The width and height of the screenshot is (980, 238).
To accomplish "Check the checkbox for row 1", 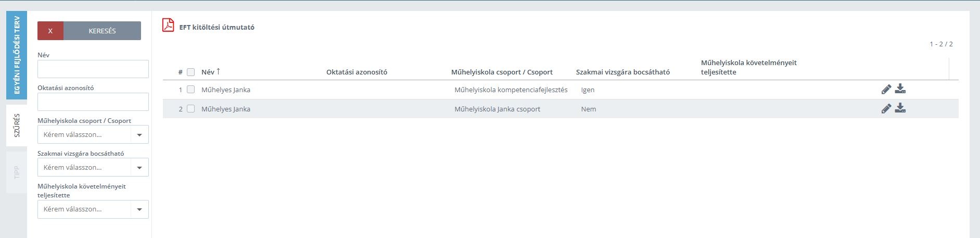I will (x=191, y=90).
